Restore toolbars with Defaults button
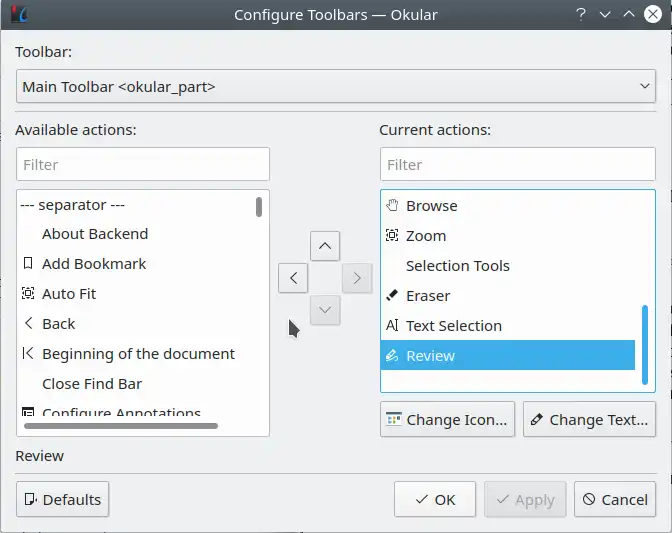The width and height of the screenshot is (672, 533). click(63, 499)
